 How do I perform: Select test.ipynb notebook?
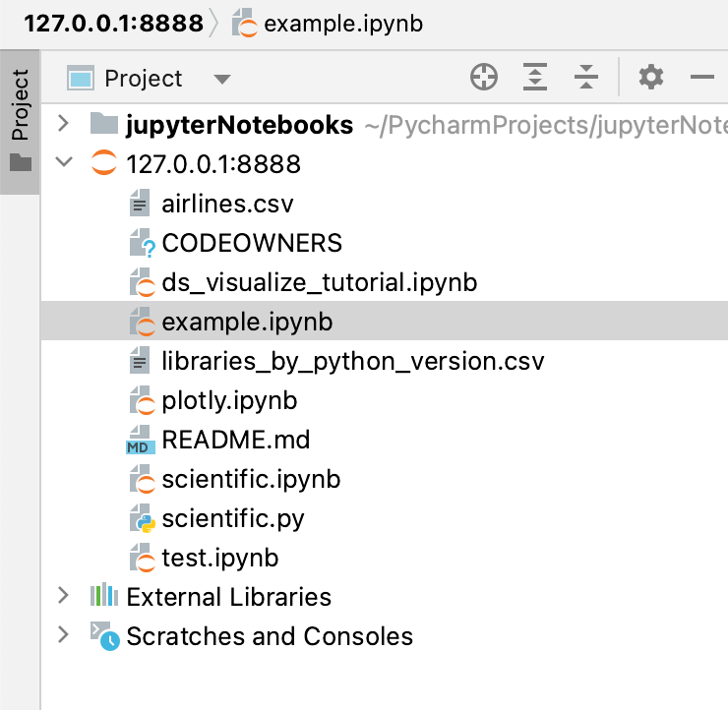click(x=220, y=559)
